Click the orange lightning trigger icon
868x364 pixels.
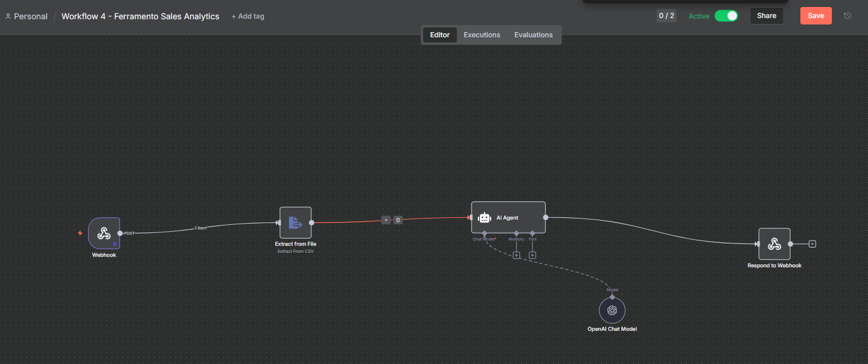80,233
